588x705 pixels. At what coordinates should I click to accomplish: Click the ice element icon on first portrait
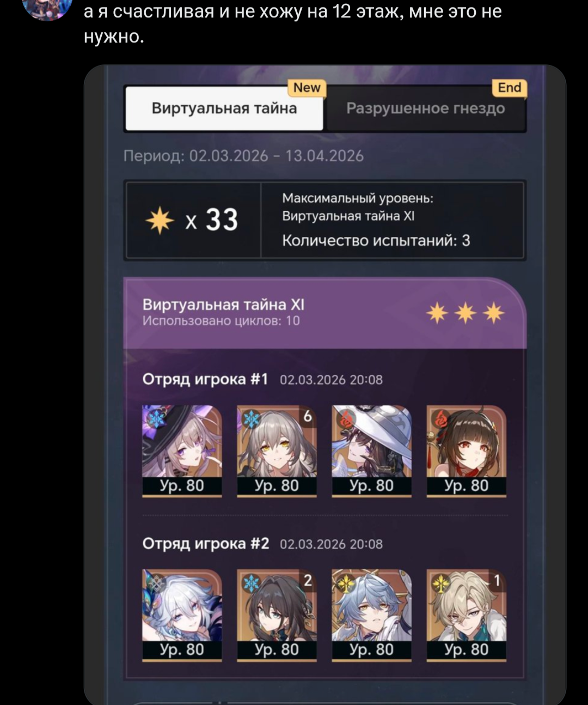click(x=157, y=419)
